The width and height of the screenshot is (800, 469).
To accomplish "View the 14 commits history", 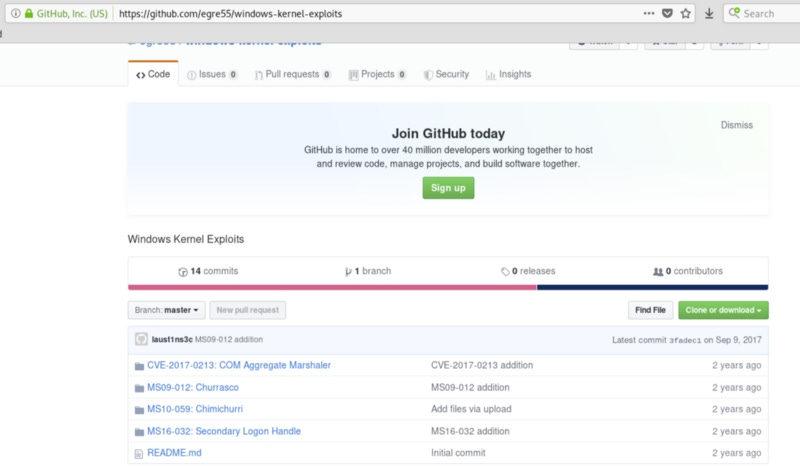I will 208,271.
